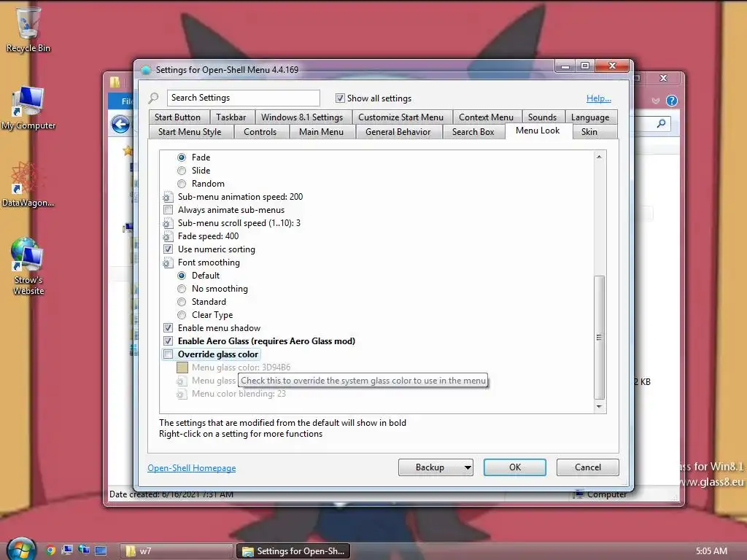Enable Always animate sub-menus

(x=169, y=210)
